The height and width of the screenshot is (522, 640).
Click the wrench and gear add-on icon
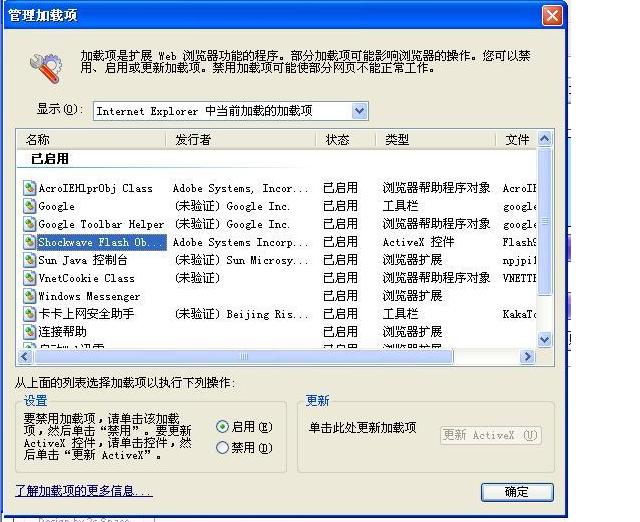click(46, 68)
